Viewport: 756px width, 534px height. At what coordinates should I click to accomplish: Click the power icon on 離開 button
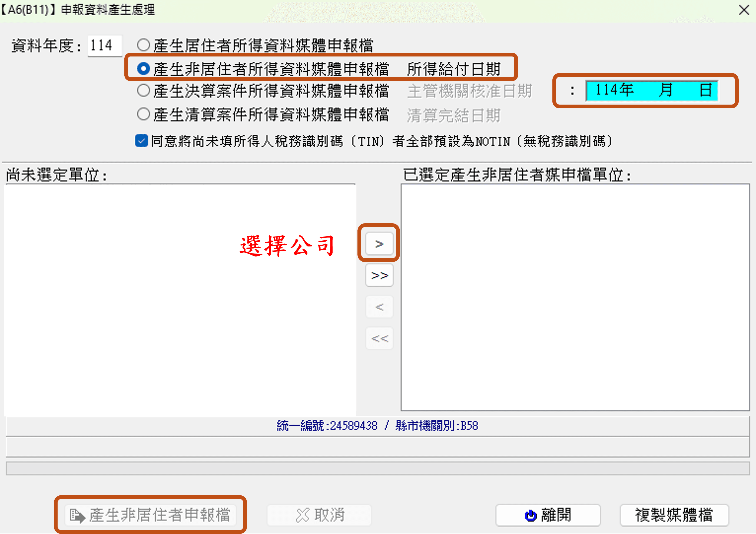(x=530, y=515)
